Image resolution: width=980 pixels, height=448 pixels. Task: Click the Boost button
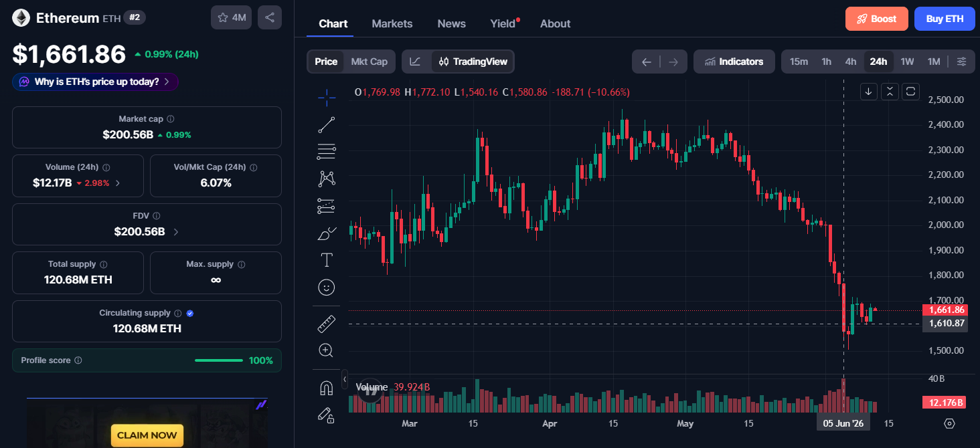point(877,19)
